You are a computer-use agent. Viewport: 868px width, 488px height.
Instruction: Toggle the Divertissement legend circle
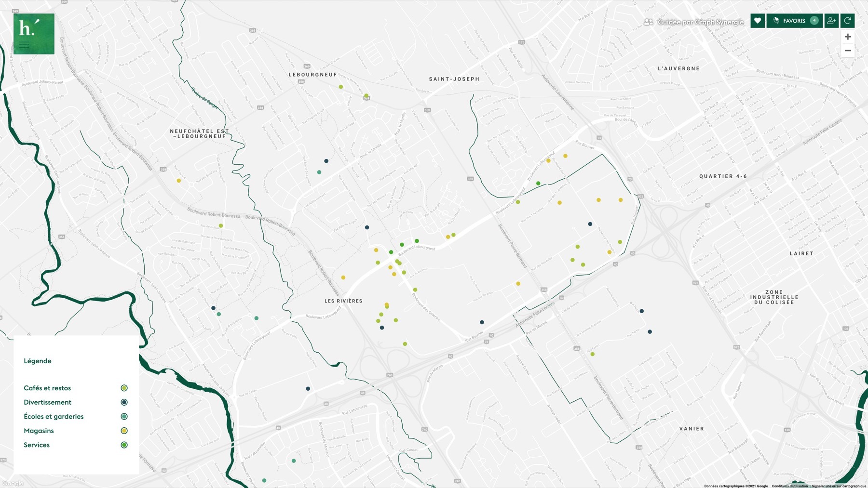(x=124, y=402)
